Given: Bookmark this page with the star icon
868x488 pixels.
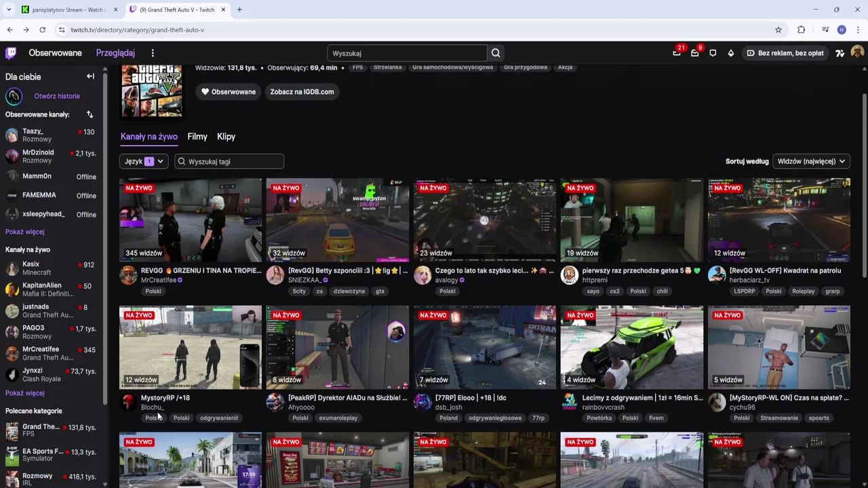Looking at the screenshot, I should pos(778,30).
